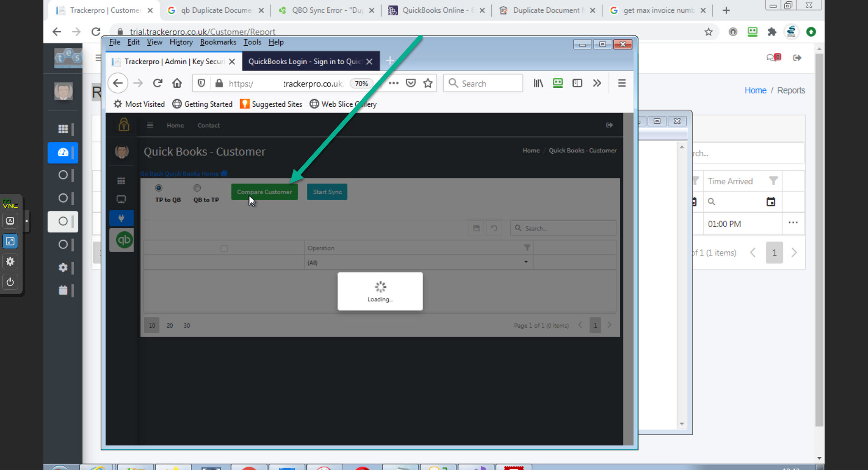Open the Suggested Sites bookmark
The height and width of the screenshot is (470, 868).
(x=271, y=104)
